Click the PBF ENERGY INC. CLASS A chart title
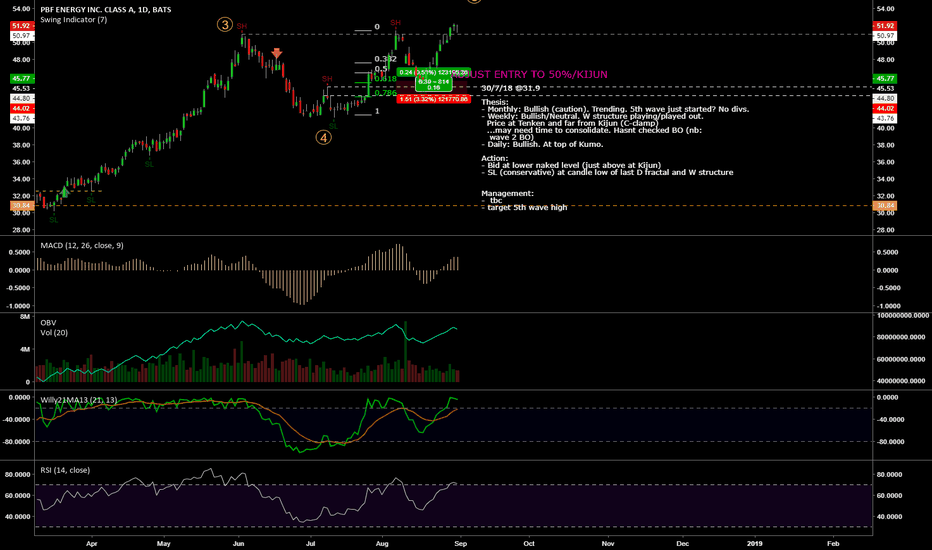Image resolution: width=932 pixels, height=550 pixels. (x=105, y=10)
